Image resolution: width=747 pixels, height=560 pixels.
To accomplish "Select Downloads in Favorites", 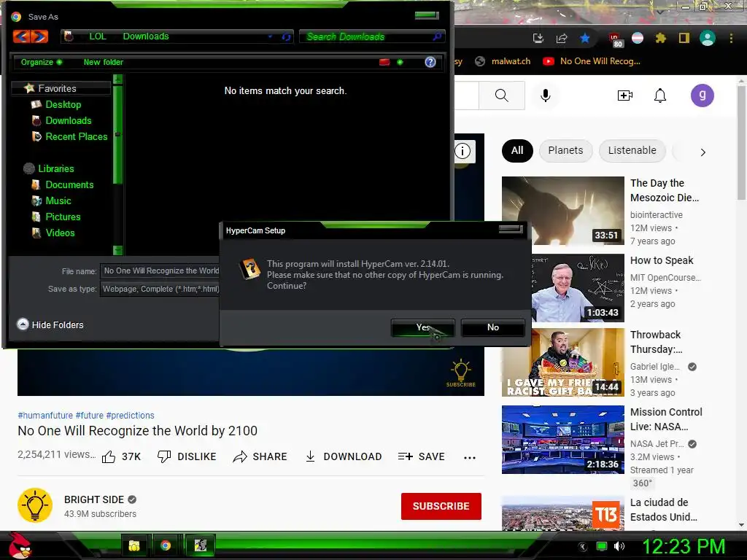I will click(x=68, y=121).
